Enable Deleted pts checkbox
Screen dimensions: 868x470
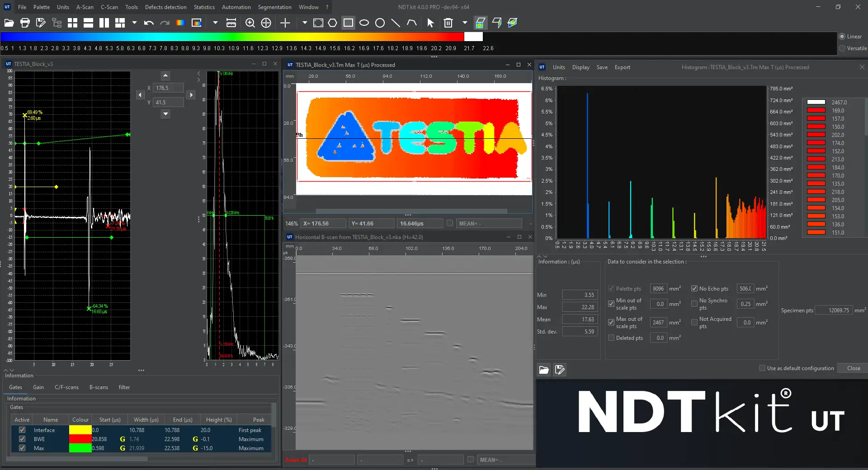(x=611, y=338)
